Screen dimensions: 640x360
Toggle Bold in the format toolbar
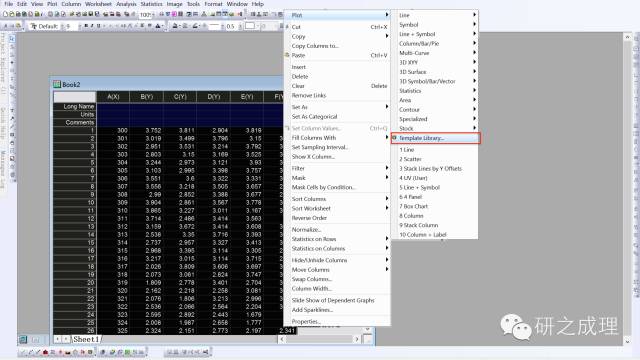(86, 26)
